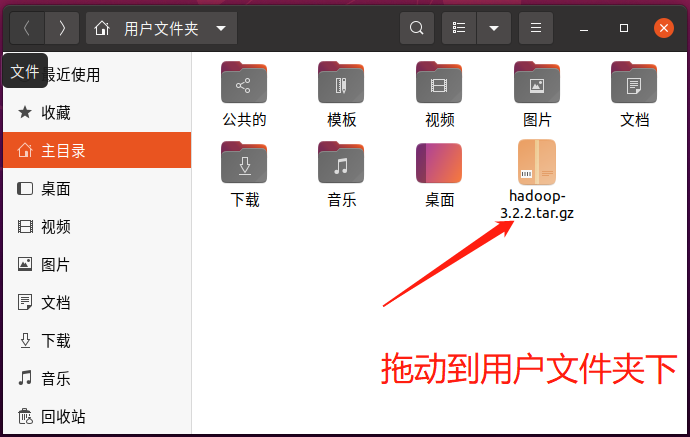Click the download arrow icon beside sidebar 下载
The width and height of the screenshot is (690, 437).
[25, 341]
